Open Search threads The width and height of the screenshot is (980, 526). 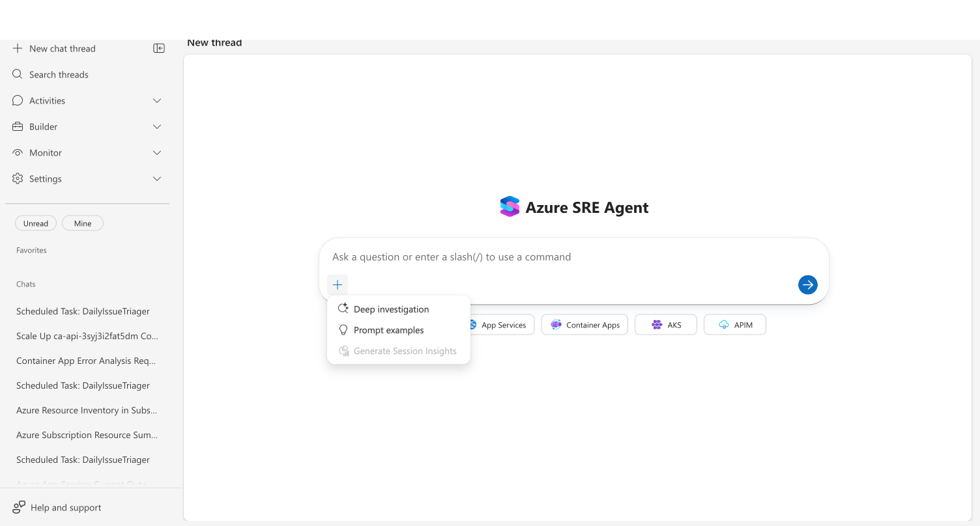59,74
